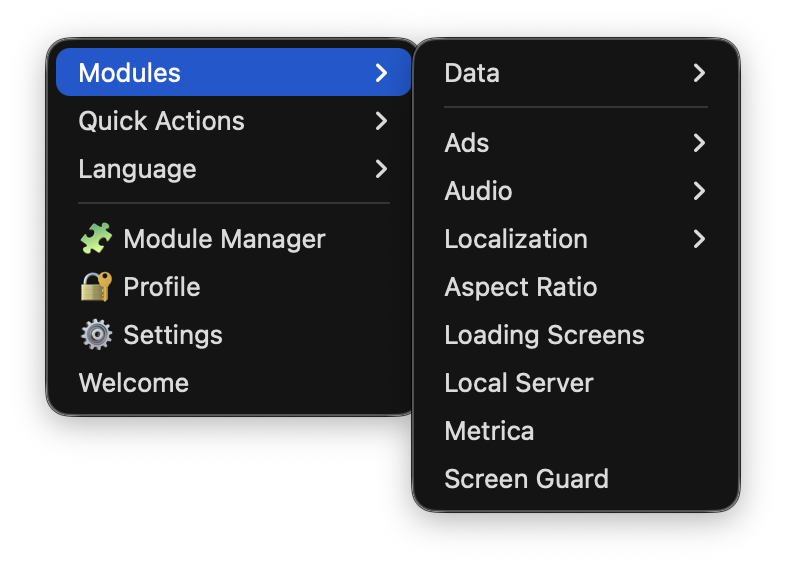Select the Welcome menu entry
Viewport: 786px width, 566px height.
click(134, 383)
